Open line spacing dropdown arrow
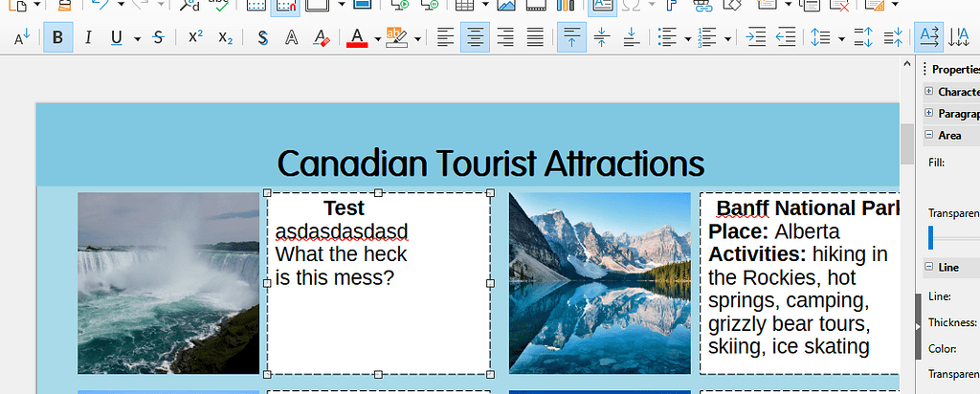This screenshot has width=980, height=394. (x=841, y=38)
